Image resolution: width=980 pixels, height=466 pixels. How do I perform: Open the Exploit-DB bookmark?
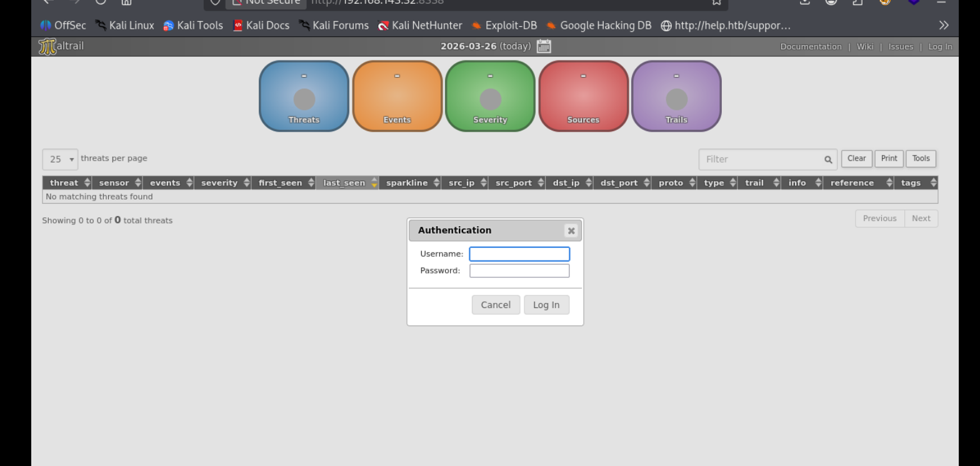coord(504,26)
